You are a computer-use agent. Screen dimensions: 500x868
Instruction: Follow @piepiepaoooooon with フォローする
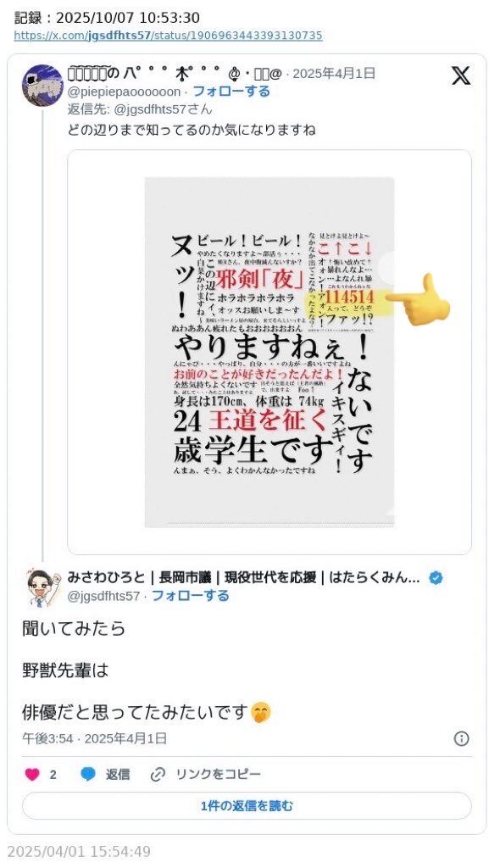click(231, 92)
